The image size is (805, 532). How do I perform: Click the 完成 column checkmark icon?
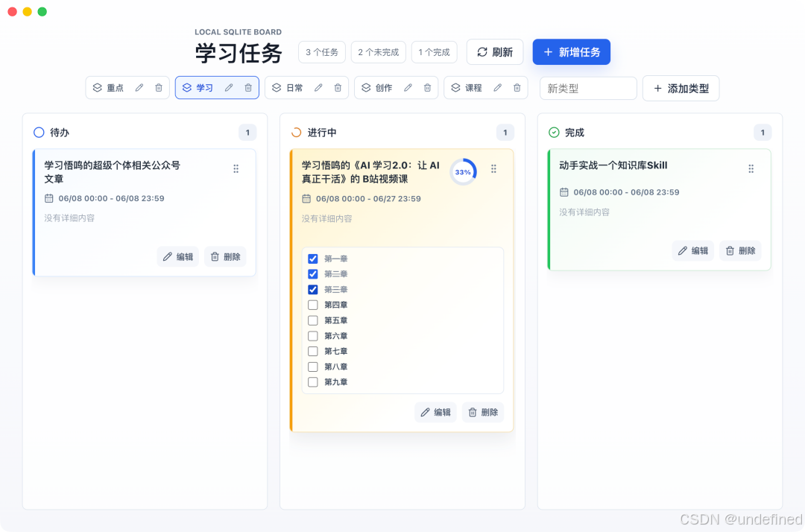pos(554,133)
